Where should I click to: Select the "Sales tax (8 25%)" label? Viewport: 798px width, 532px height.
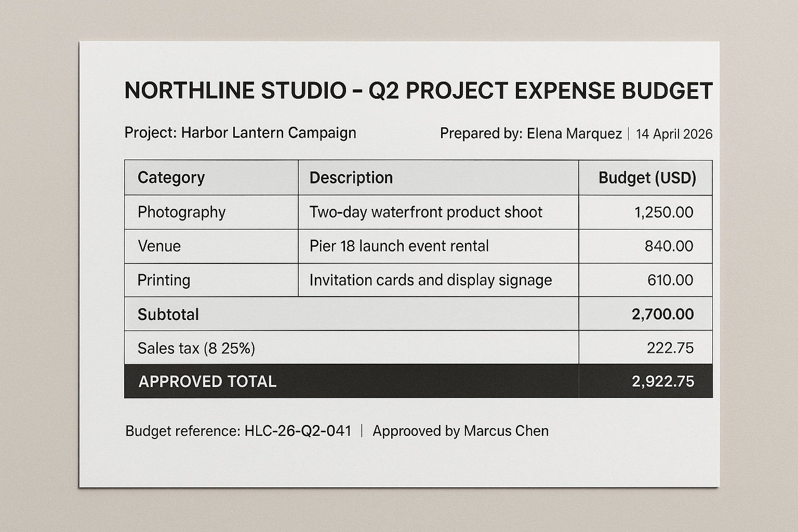tap(196, 348)
